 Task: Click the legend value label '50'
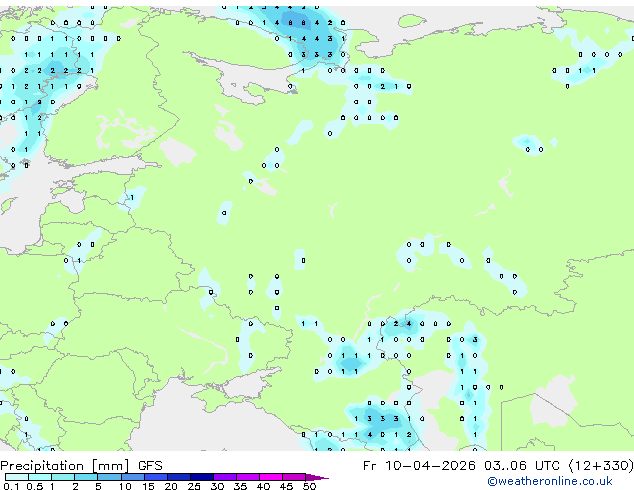(310, 486)
